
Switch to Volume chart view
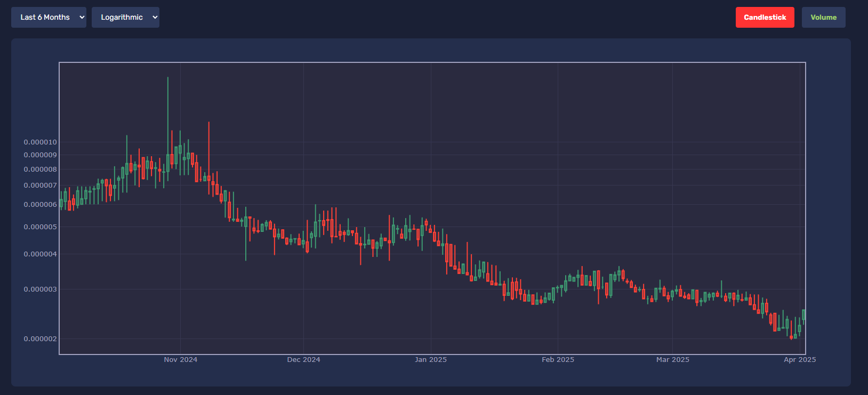click(x=823, y=17)
